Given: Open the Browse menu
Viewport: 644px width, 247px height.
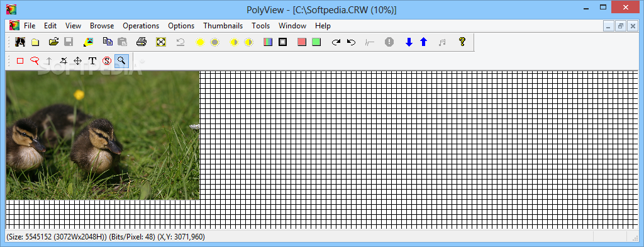Looking at the screenshot, I should [102, 26].
